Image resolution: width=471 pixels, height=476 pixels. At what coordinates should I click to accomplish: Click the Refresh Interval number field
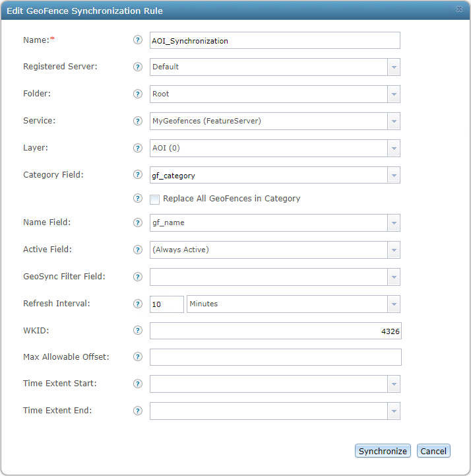[167, 304]
